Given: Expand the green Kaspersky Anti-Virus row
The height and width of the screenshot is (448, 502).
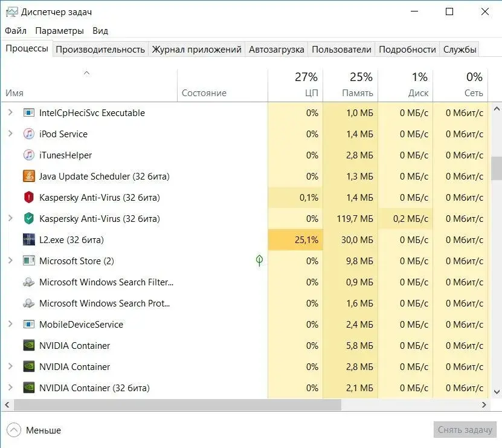Looking at the screenshot, I should click(10, 218).
